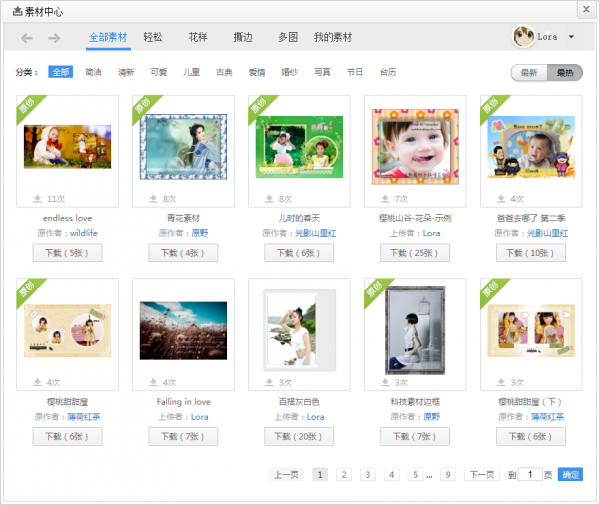Switch sorting to 最热
The image size is (600, 505).
click(565, 73)
